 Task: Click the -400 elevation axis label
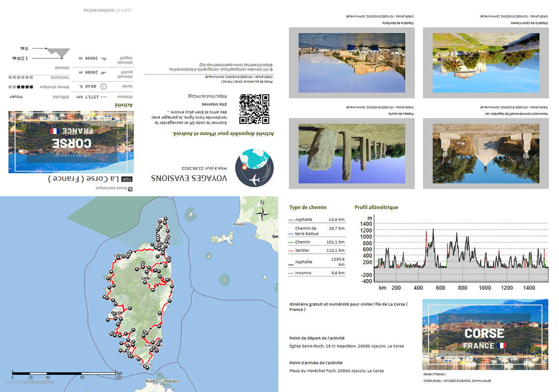click(x=366, y=281)
